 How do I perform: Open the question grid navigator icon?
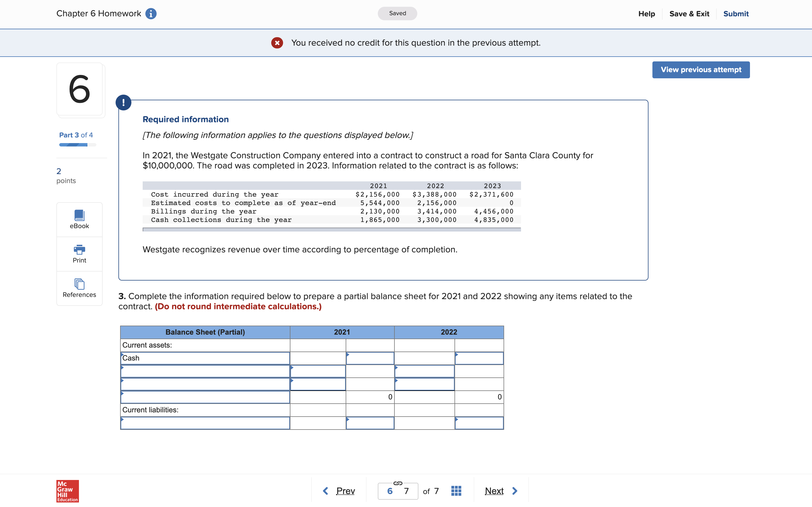(x=456, y=491)
